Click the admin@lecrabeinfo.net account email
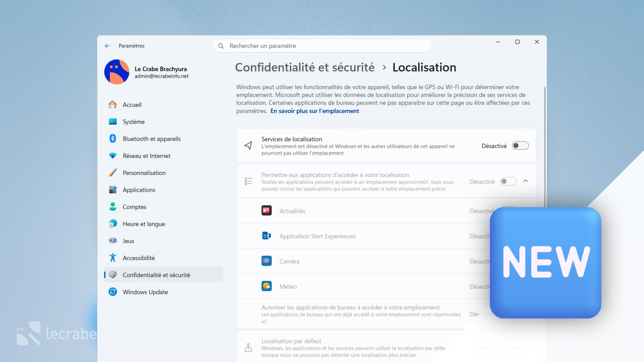The image size is (644, 362). click(x=162, y=76)
